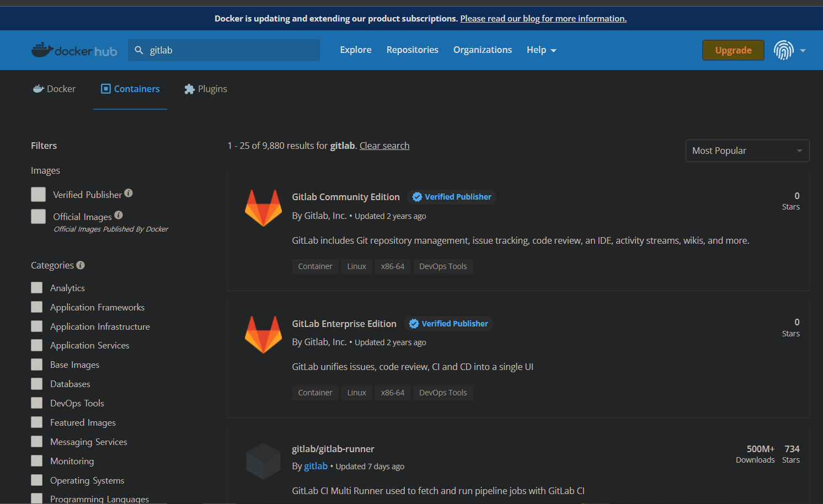
Task: Open the GitLab Enterprise Edition title
Action: [344, 324]
